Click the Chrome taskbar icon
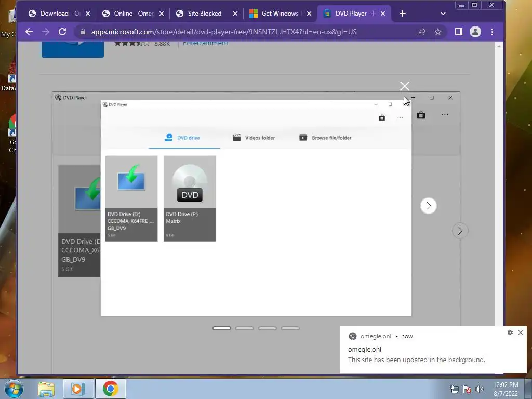Image resolution: width=532 pixels, height=399 pixels. 111,389
